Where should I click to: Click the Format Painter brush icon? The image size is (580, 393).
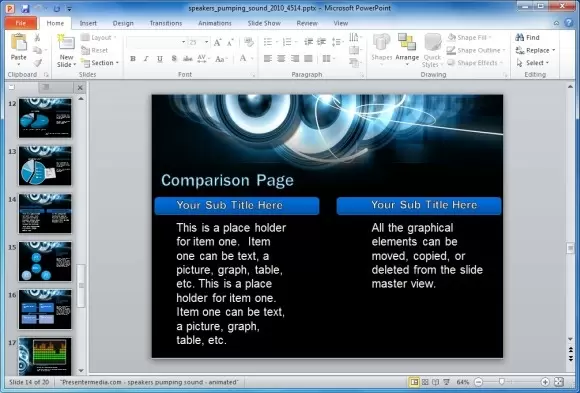tap(37, 63)
